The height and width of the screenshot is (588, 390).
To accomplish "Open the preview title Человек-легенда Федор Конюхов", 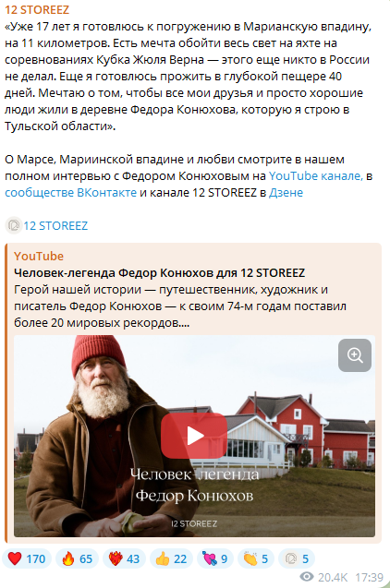I will [x=159, y=272].
